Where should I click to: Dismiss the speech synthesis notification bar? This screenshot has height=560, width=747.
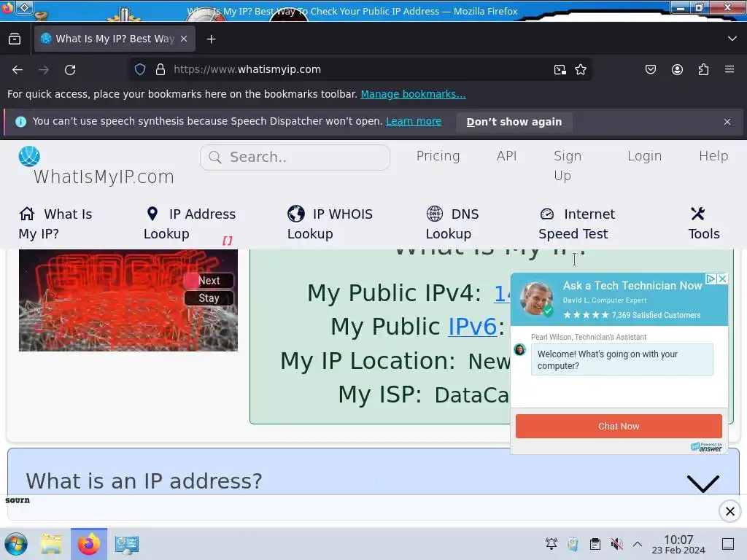(727, 122)
